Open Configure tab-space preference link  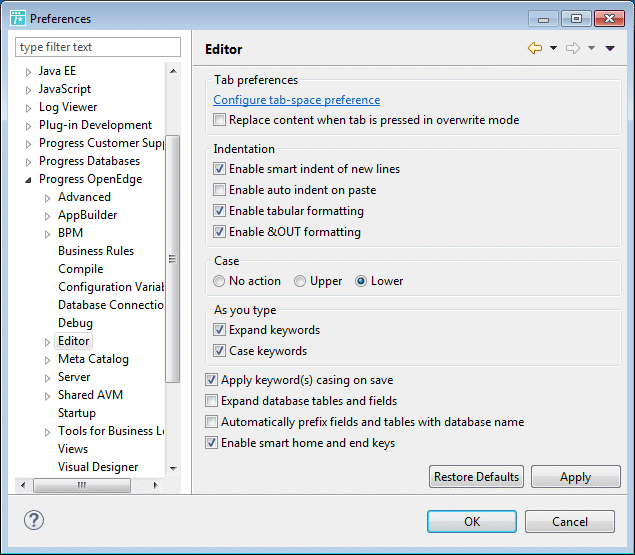coord(297,100)
